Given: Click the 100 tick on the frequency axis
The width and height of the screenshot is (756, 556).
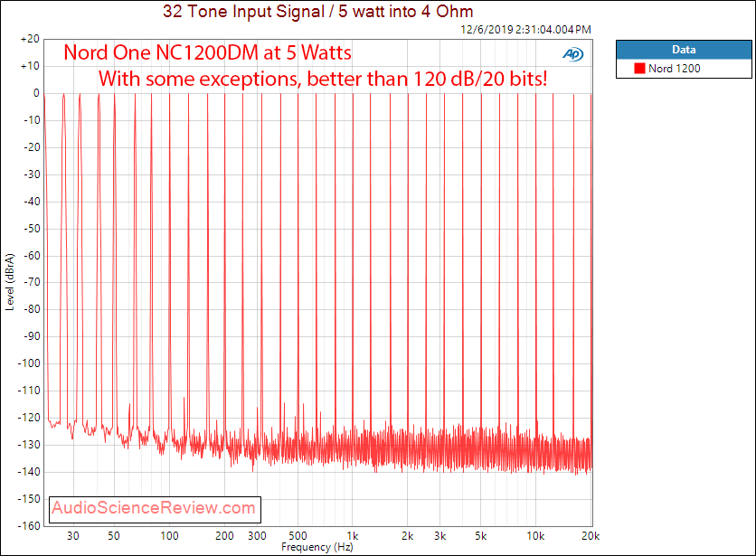Looking at the screenshot, I should [x=169, y=536].
